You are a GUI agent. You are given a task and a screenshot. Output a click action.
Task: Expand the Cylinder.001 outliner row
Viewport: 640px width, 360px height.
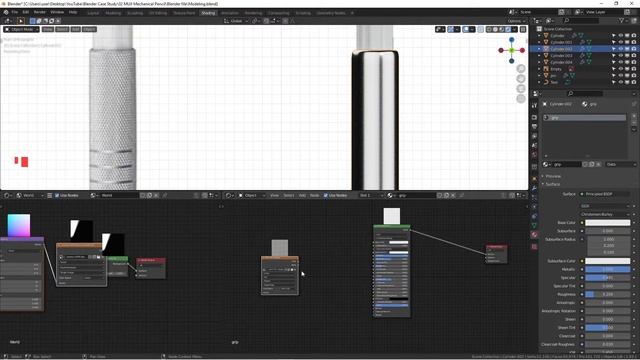tap(539, 42)
